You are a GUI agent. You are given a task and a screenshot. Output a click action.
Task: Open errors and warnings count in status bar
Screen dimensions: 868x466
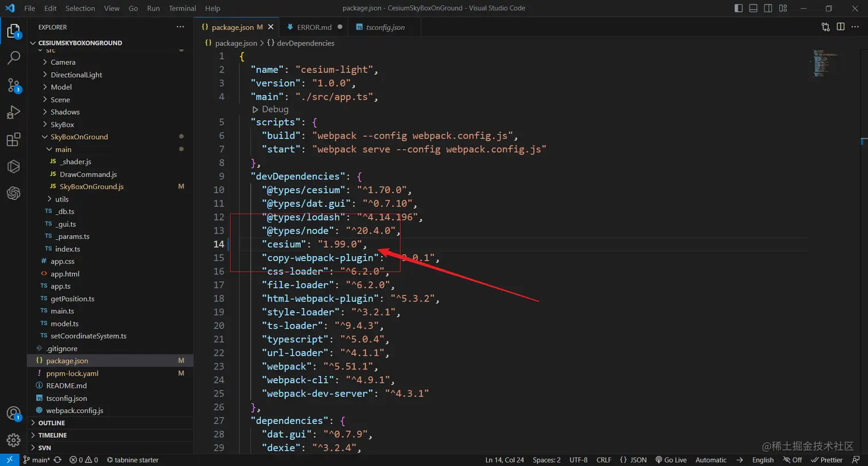pyautogui.click(x=84, y=460)
